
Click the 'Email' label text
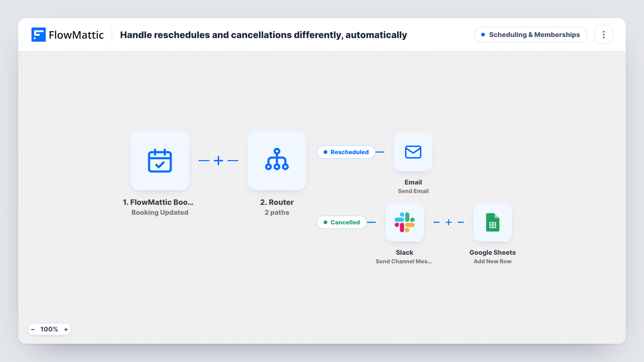click(413, 182)
